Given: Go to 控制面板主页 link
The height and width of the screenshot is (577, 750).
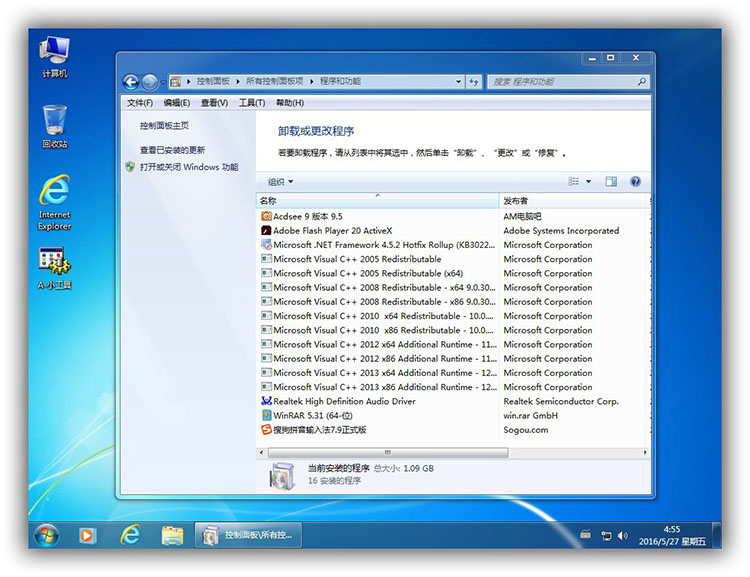Looking at the screenshot, I should pos(164,126).
